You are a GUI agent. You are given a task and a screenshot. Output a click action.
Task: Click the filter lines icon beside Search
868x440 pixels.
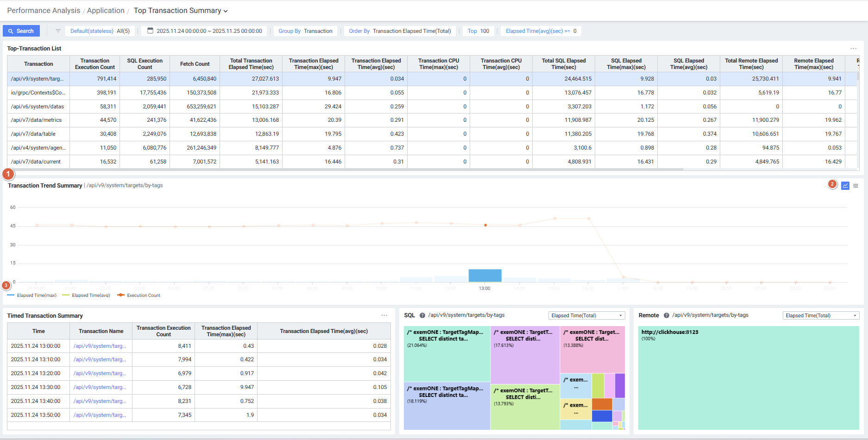coord(58,31)
